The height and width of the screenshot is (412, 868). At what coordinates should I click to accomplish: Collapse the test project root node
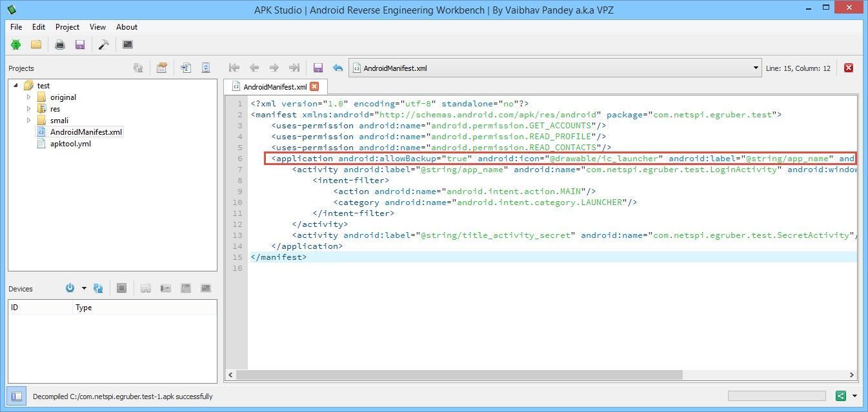click(15, 86)
